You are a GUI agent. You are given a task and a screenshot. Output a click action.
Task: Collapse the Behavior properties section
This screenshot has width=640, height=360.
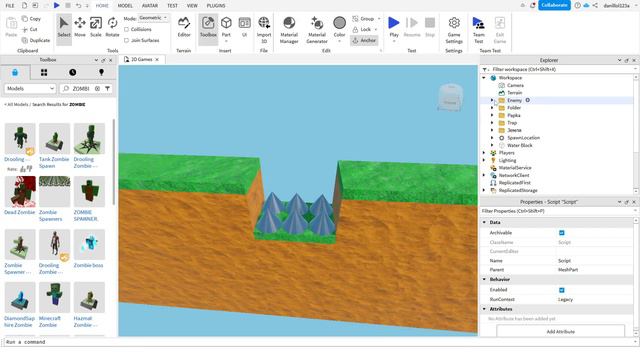click(484, 280)
